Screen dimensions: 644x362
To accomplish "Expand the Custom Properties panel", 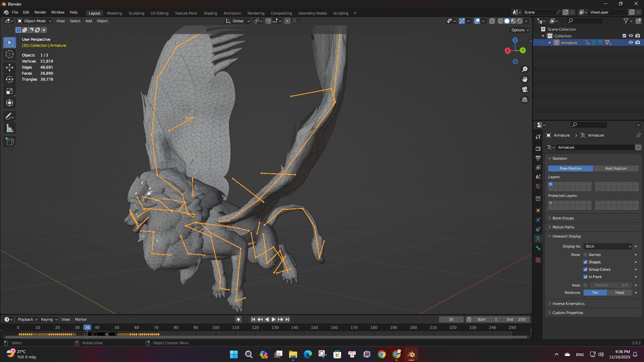I will tap(568, 313).
